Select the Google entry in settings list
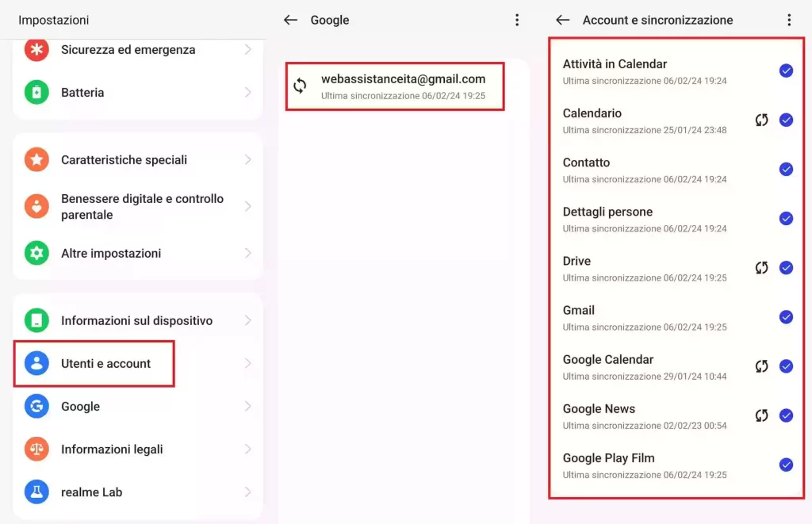Screen dimensions: 812x524 (x=138, y=407)
